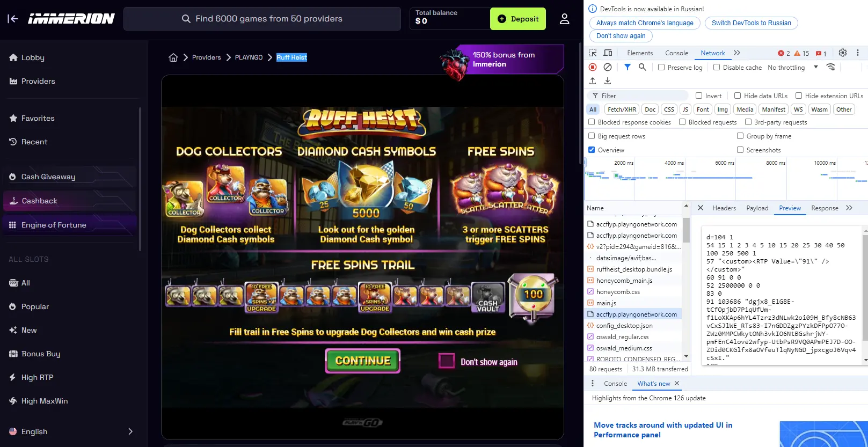Switch to Elements panel tab

coord(640,53)
